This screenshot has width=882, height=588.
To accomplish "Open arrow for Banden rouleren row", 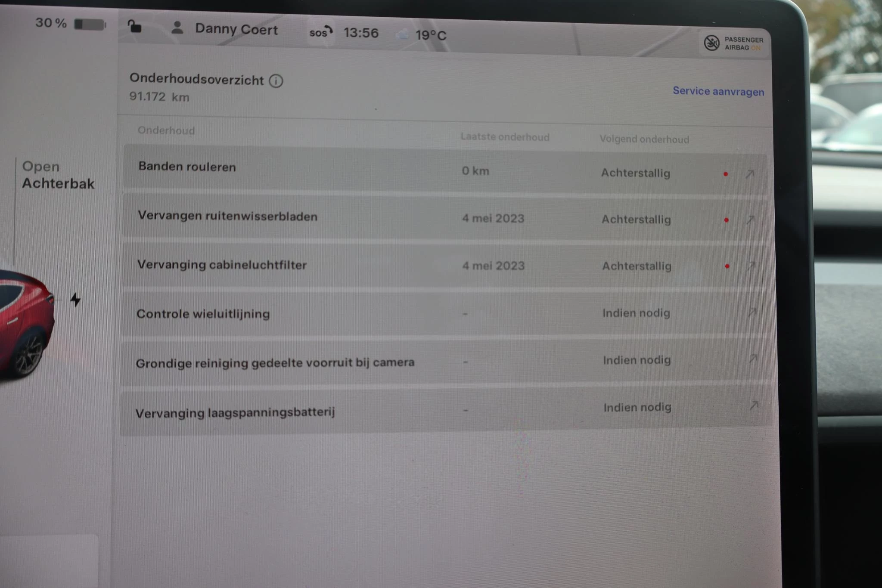I will [x=750, y=174].
